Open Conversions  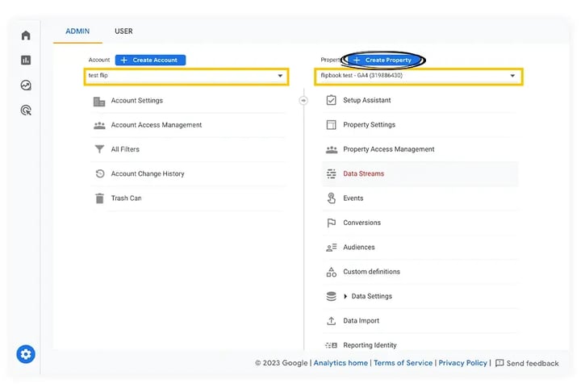(x=362, y=223)
